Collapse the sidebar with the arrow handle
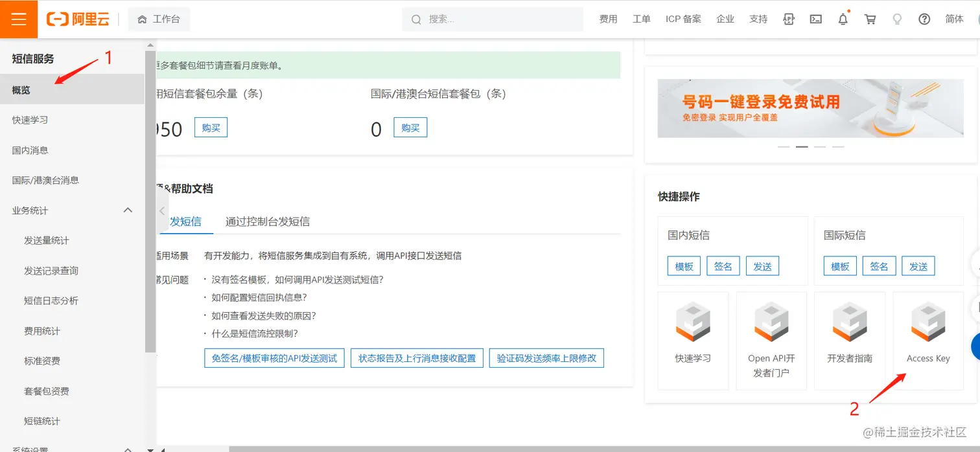Screen dimensions: 980x452 pyautogui.click(x=162, y=211)
